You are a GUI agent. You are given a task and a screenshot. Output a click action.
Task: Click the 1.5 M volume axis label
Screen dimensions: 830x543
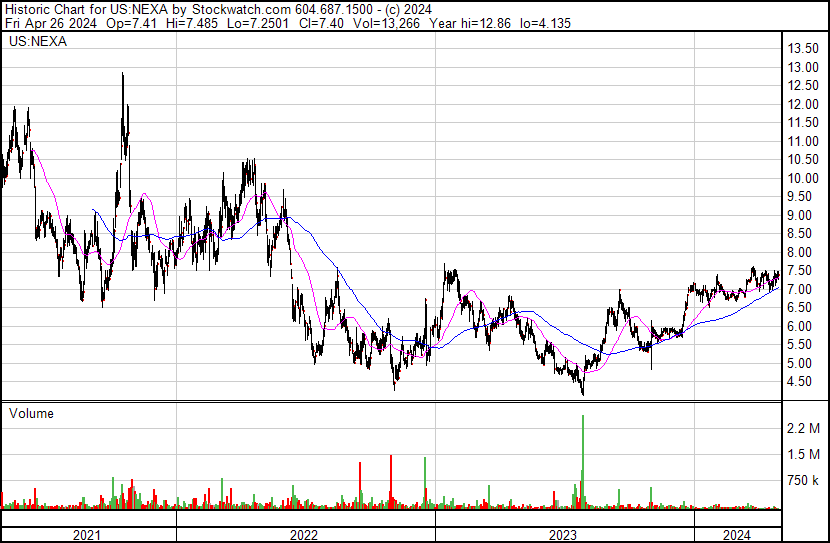click(804, 455)
